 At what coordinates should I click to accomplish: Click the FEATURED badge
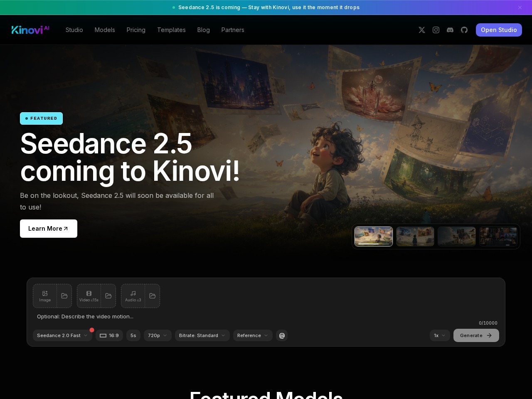41,118
